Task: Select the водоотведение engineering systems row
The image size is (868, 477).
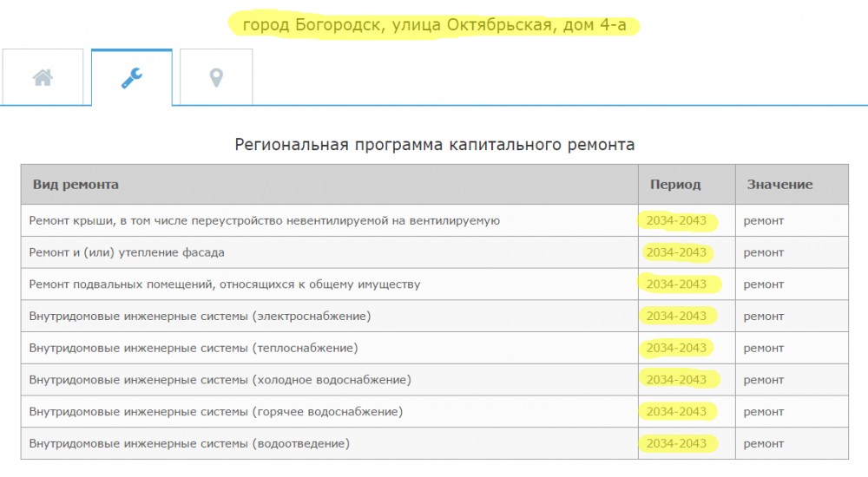Action: pos(189,444)
